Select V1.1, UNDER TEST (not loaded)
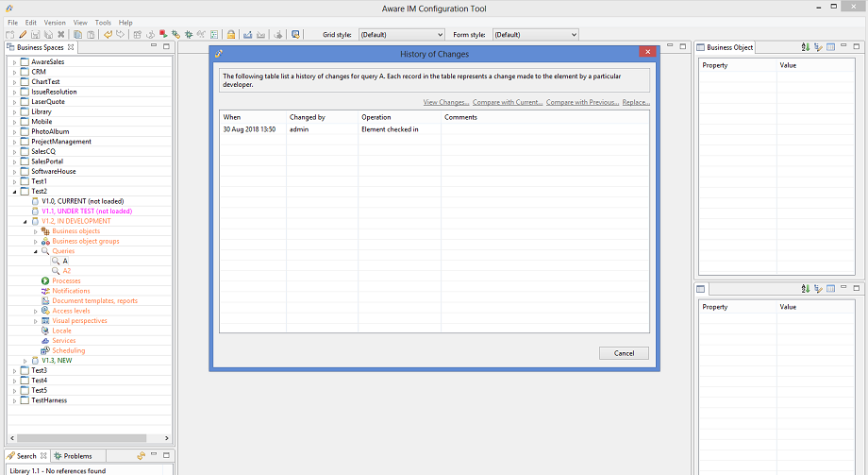The width and height of the screenshot is (868, 475). tap(87, 212)
